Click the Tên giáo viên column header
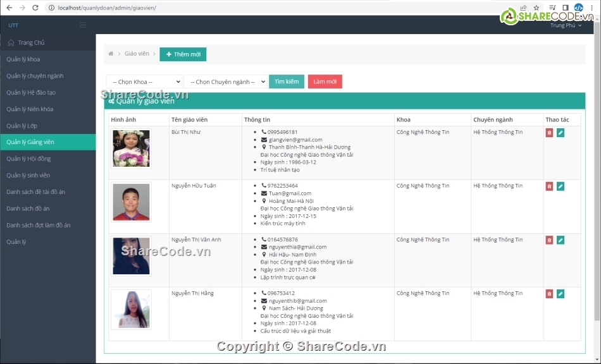This screenshot has height=364, width=601. click(189, 120)
